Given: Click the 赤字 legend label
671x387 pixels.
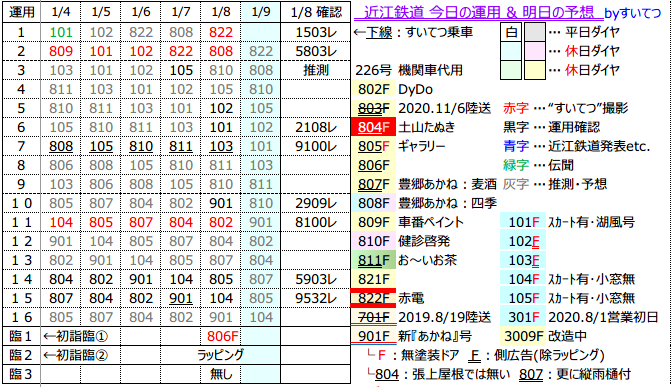Looking at the screenshot, I should [516, 108].
